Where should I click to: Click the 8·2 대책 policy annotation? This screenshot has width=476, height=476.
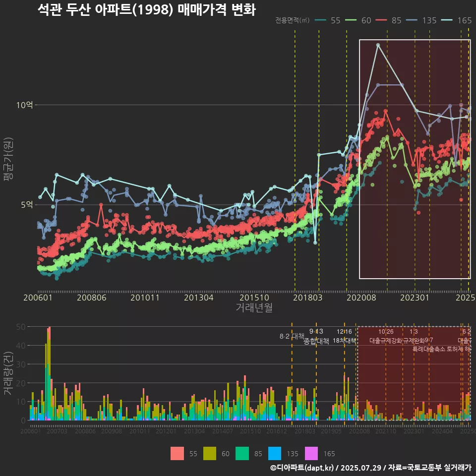coord(292,336)
